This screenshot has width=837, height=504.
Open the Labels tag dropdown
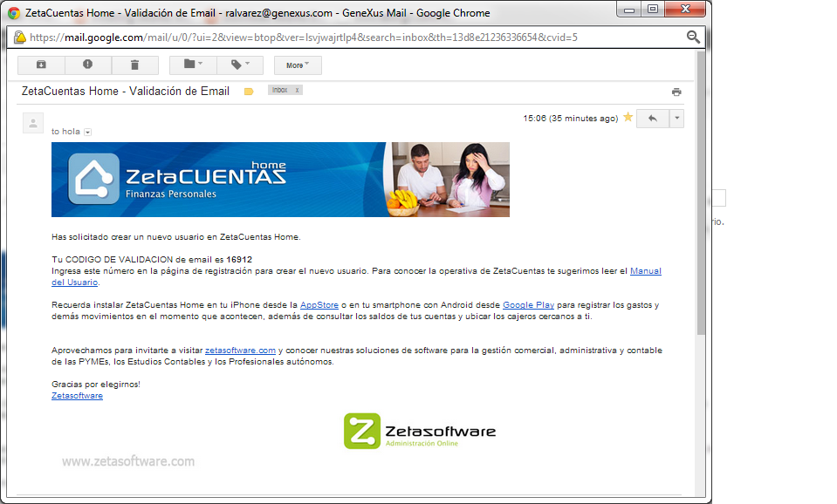pos(240,65)
